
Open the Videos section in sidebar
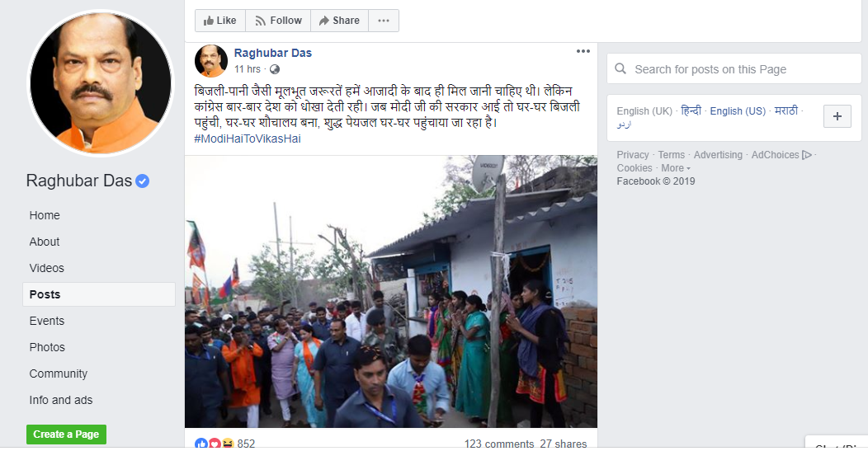click(46, 268)
